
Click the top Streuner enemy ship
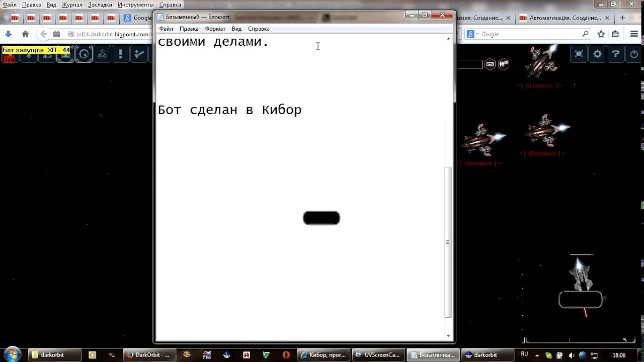(x=541, y=61)
